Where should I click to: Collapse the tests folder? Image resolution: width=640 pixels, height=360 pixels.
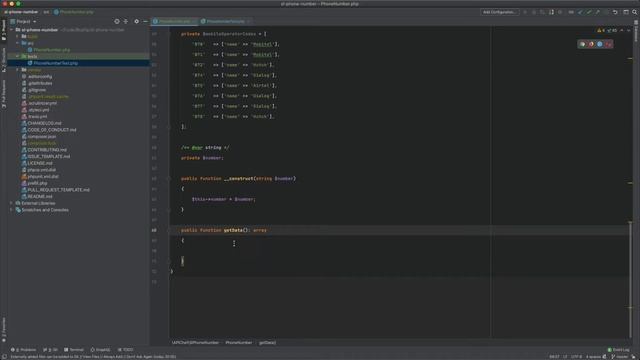click(x=18, y=56)
